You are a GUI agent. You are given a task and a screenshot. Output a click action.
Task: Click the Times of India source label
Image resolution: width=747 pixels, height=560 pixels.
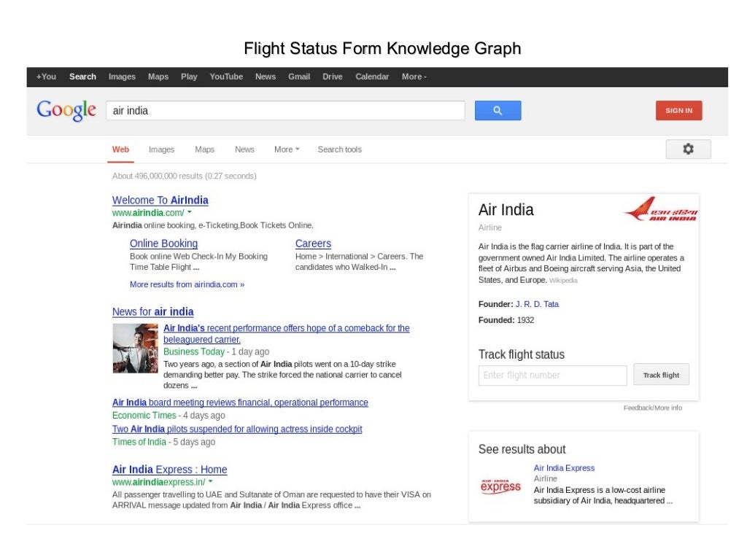pos(139,442)
